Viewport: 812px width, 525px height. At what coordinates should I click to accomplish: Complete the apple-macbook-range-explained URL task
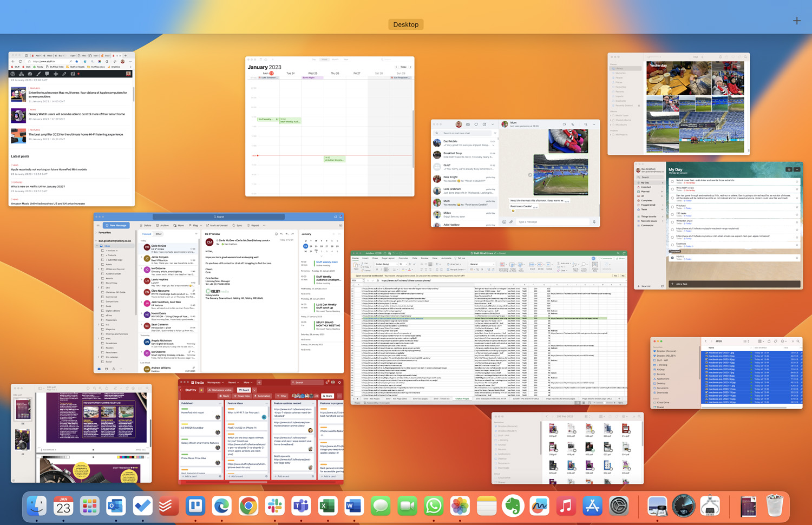pyautogui.click(x=672, y=229)
